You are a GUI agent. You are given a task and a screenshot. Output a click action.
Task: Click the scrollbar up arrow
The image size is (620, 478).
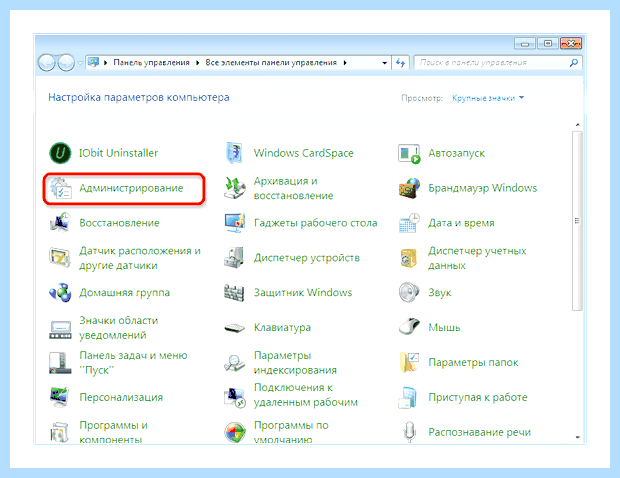[x=577, y=125]
